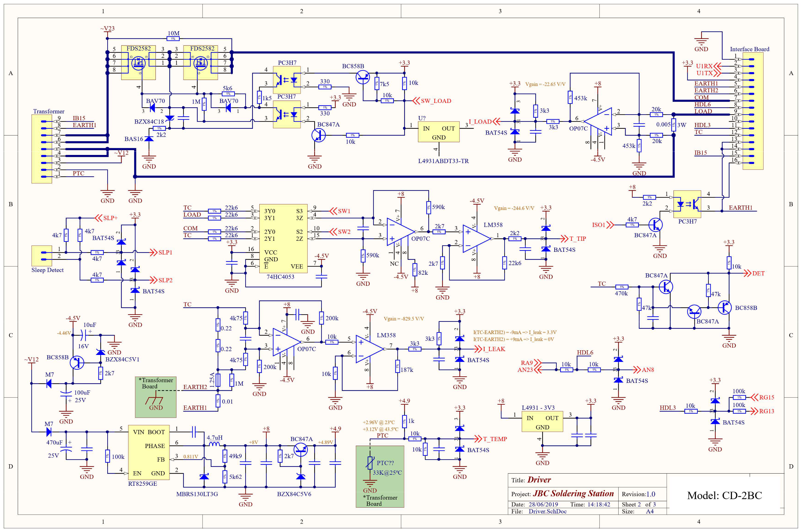Select the RA9 port
Viewport: 802px width, 532px height.
click(531, 363)
